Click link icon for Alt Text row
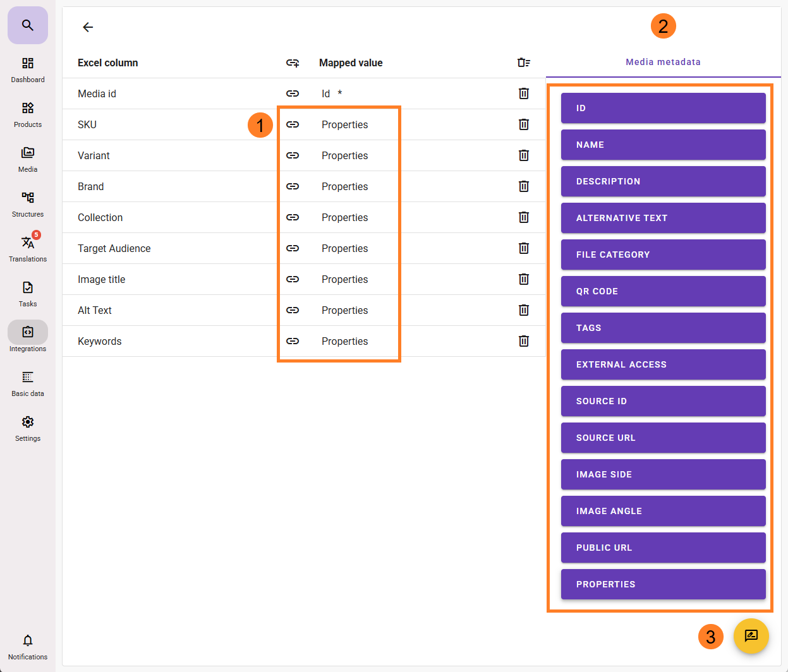 click(x=293, y=310)
